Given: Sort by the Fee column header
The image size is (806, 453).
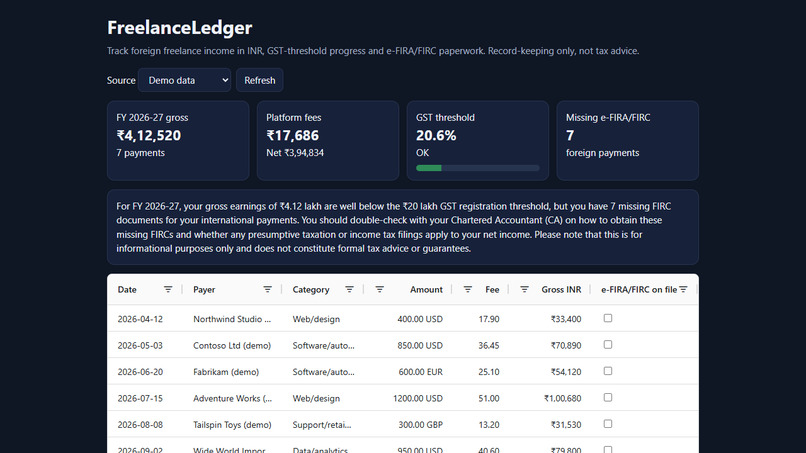Looking at the screenshot, I should (x=492, y=289).
